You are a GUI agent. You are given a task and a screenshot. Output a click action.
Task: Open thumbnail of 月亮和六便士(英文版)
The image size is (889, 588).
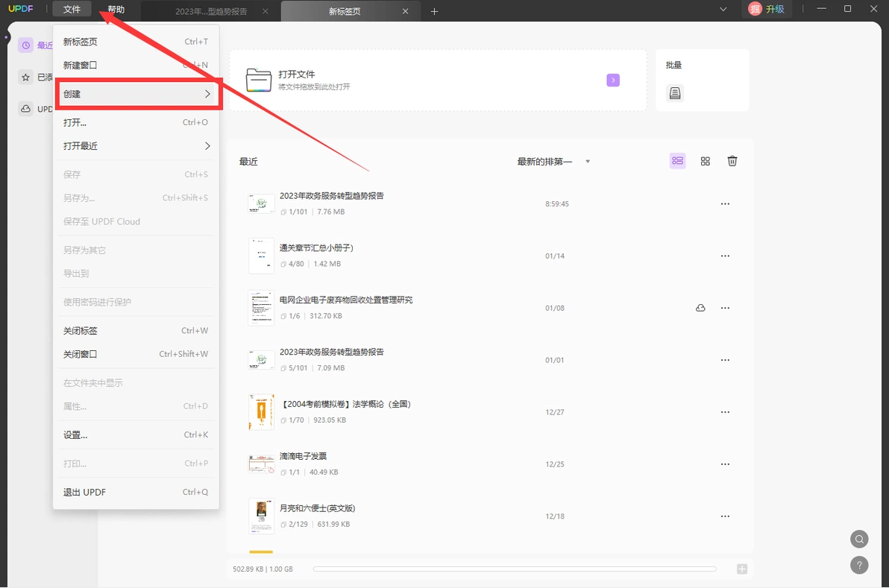[x=261, y=516]
